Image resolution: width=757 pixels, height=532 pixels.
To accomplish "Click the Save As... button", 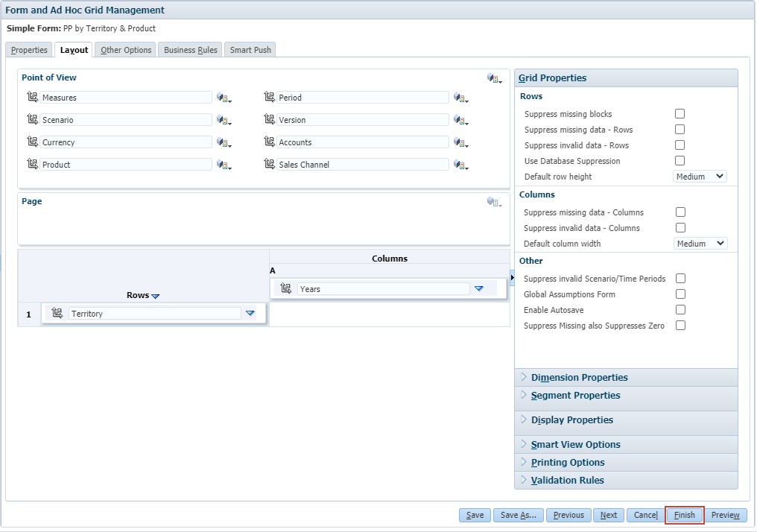I will click(x=519, y=515).
